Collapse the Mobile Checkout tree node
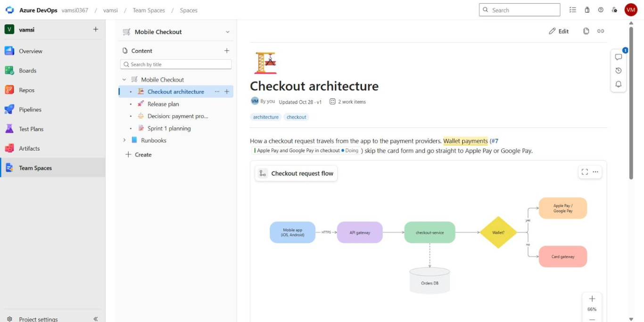The width and height of the screenshot is (644, 322). pyautogui.click(x=124, y=80)
